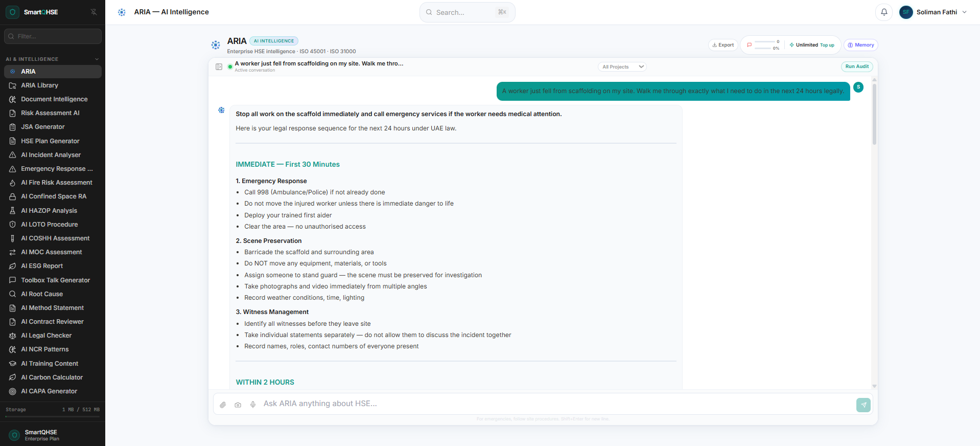Start voice input with microphone icon
This screenshot has height=446, width=980.
[252, 405]
